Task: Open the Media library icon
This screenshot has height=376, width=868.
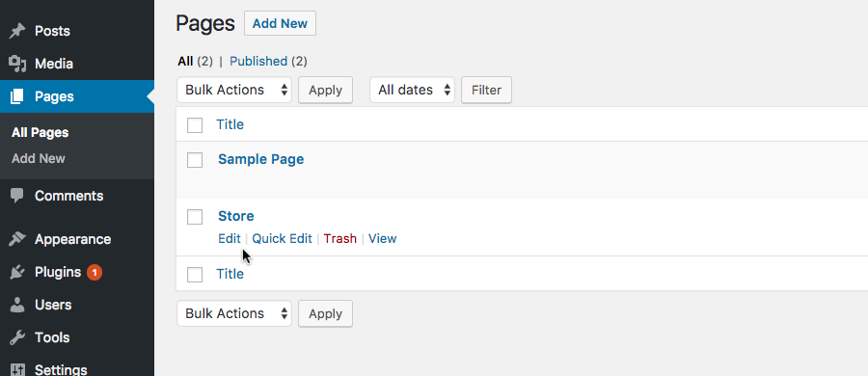Action: [17, 64]
